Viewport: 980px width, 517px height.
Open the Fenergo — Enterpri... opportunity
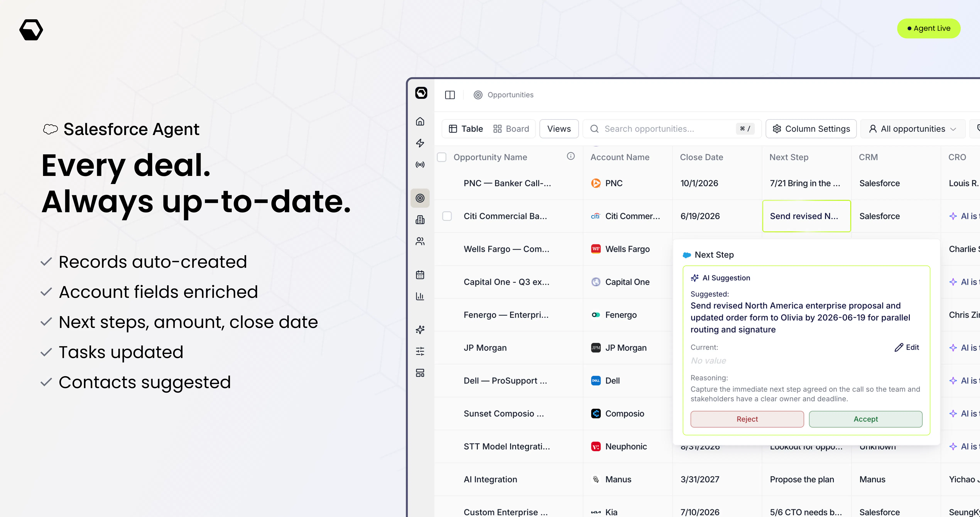(506, 315)
